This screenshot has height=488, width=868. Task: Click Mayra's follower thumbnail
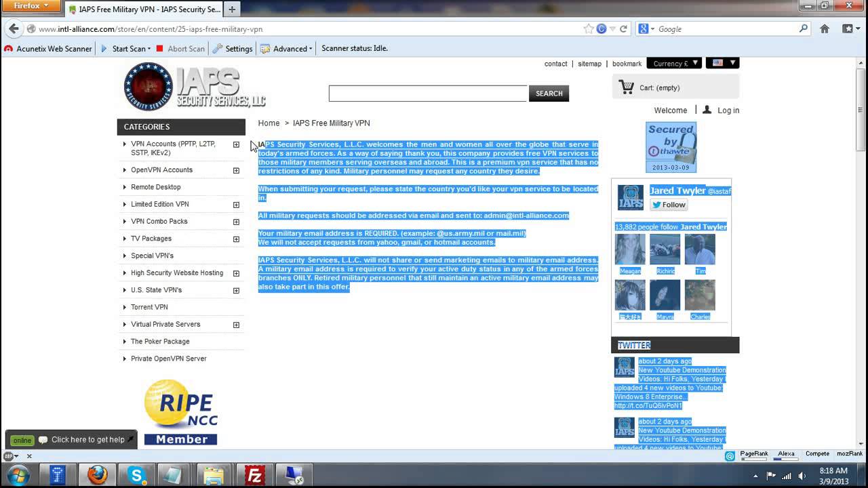pos(665,295)
